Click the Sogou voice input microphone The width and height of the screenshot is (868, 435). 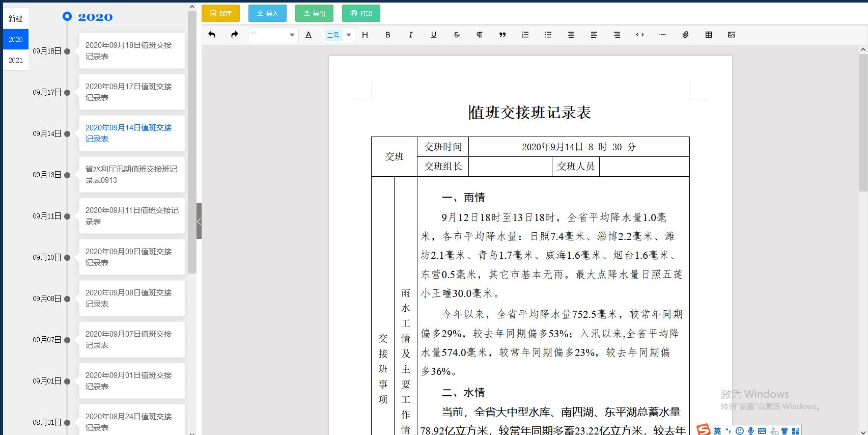tap(751, 431)
